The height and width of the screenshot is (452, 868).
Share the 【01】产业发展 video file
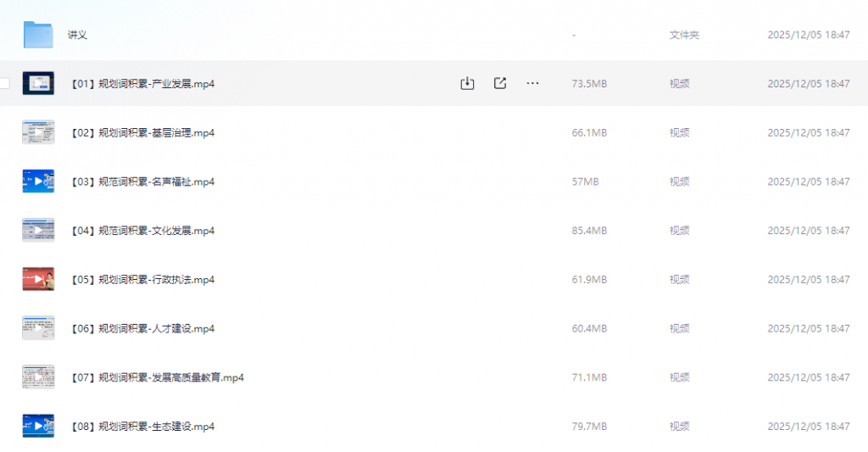500,83
